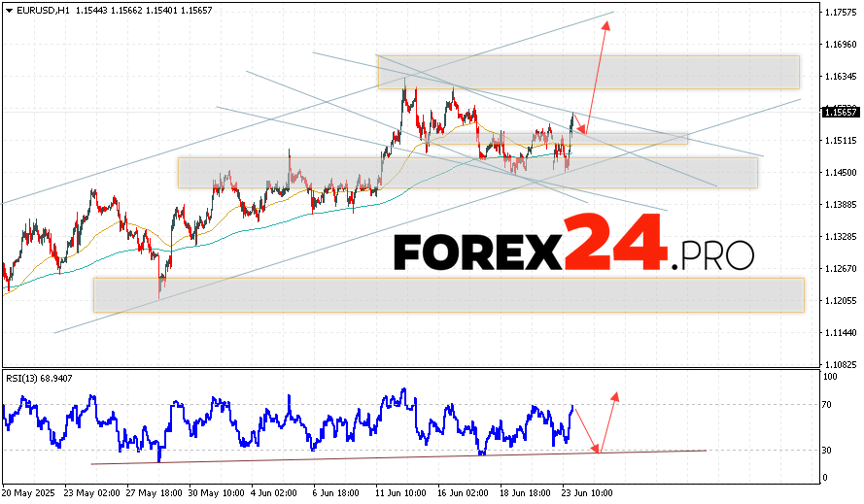Click the 1.14500 price axis label
864x504 pixels.
point(840,173)
